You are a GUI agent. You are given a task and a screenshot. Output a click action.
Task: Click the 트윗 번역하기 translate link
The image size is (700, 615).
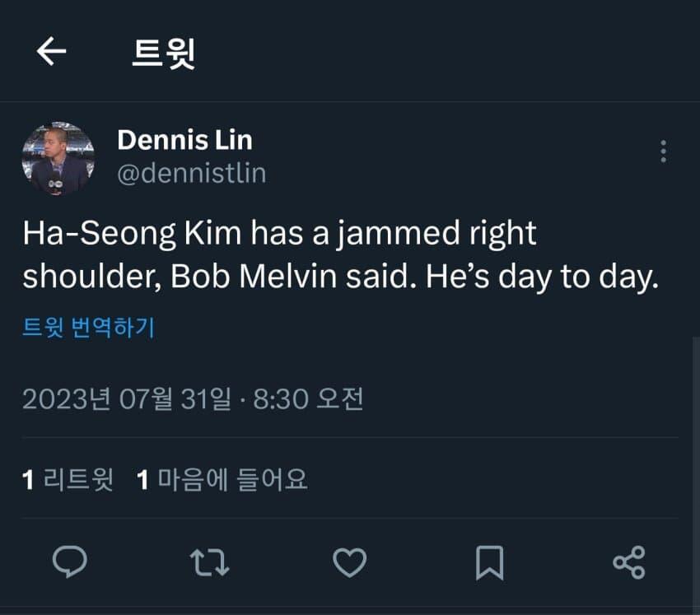coord(88,328)
